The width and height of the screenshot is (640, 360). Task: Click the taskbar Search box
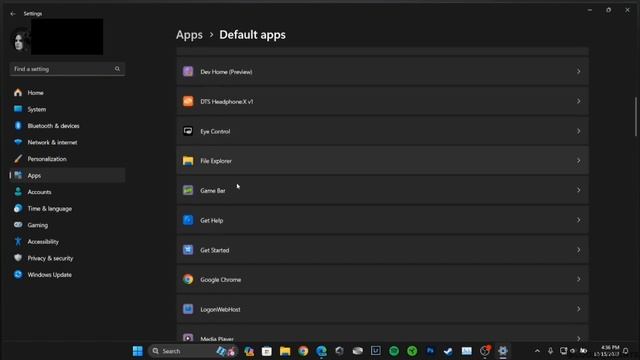coord(193,351)
